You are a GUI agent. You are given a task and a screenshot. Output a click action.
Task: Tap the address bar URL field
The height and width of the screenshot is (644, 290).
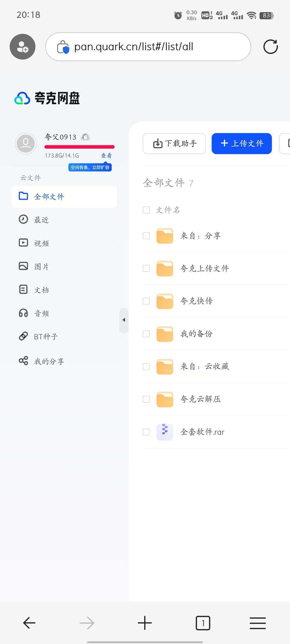point(148,47)
